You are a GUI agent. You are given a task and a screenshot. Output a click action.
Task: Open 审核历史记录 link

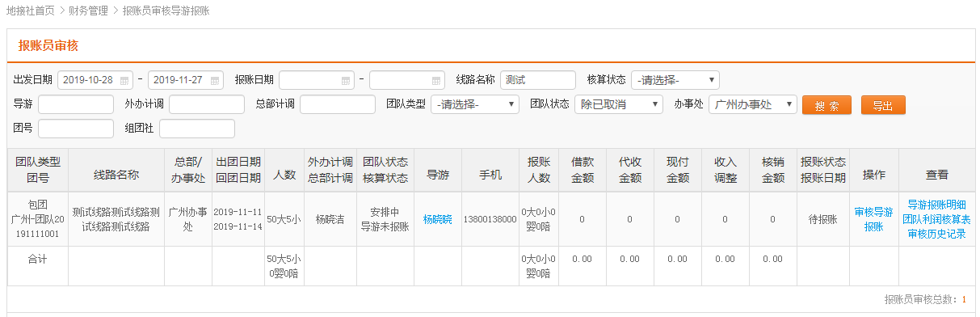(x=936, y=234)
